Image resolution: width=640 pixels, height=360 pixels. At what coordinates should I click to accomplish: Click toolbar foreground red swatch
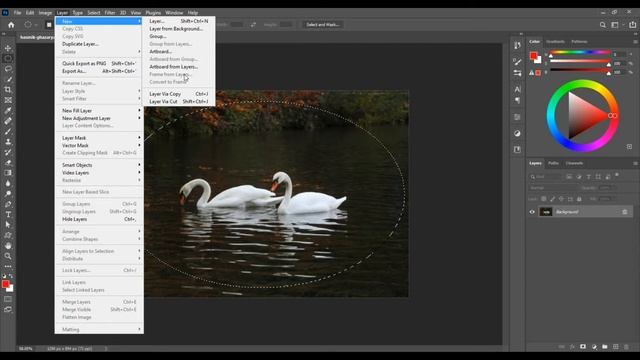tap(5, 284)
